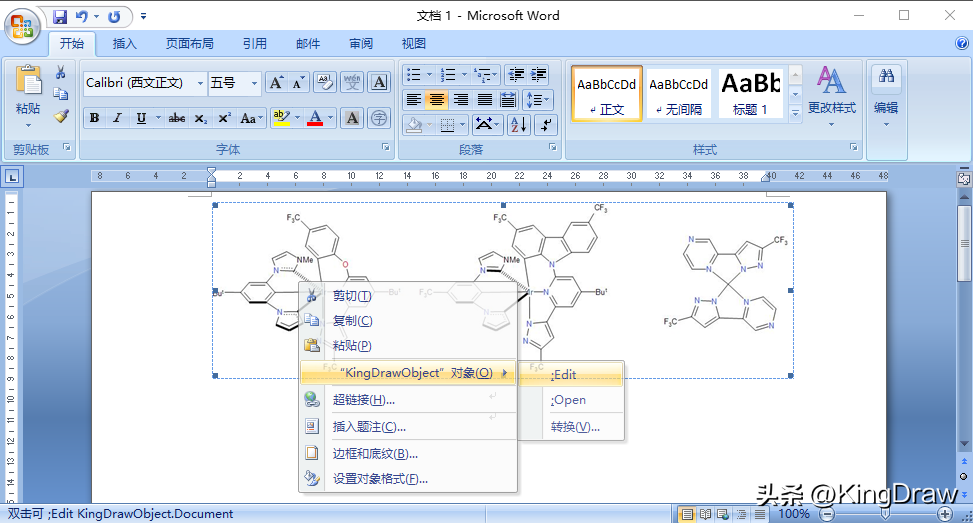Click the text highlight color button

282,118
